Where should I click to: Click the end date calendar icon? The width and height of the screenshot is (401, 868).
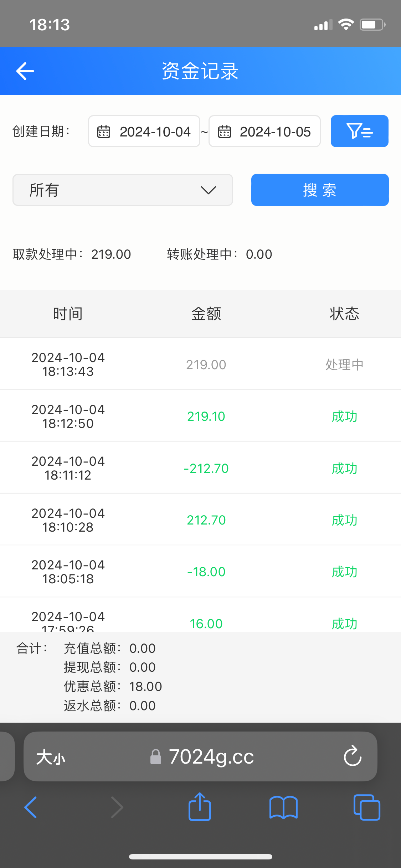[225, 131]
